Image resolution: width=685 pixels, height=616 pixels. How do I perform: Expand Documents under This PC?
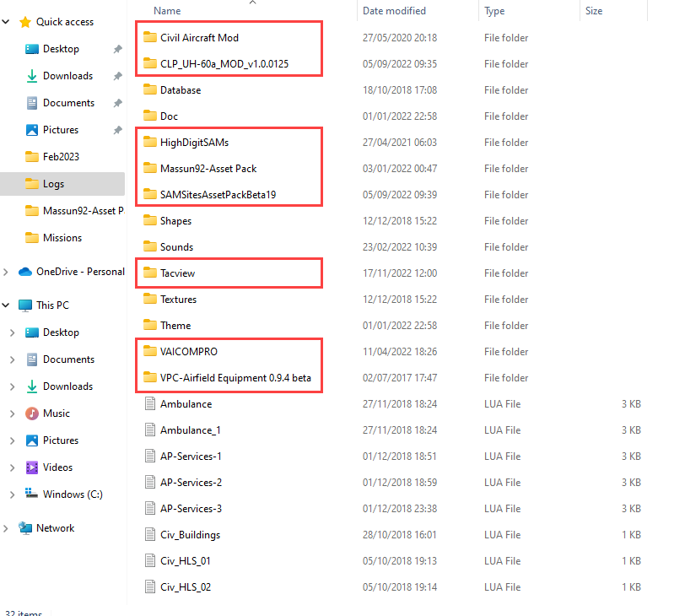(12, 359)
